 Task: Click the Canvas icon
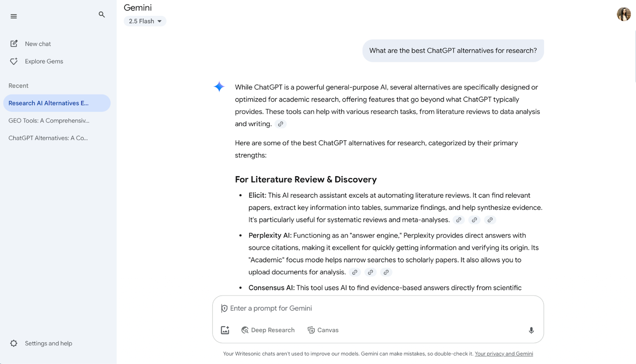tap(311, 330)
